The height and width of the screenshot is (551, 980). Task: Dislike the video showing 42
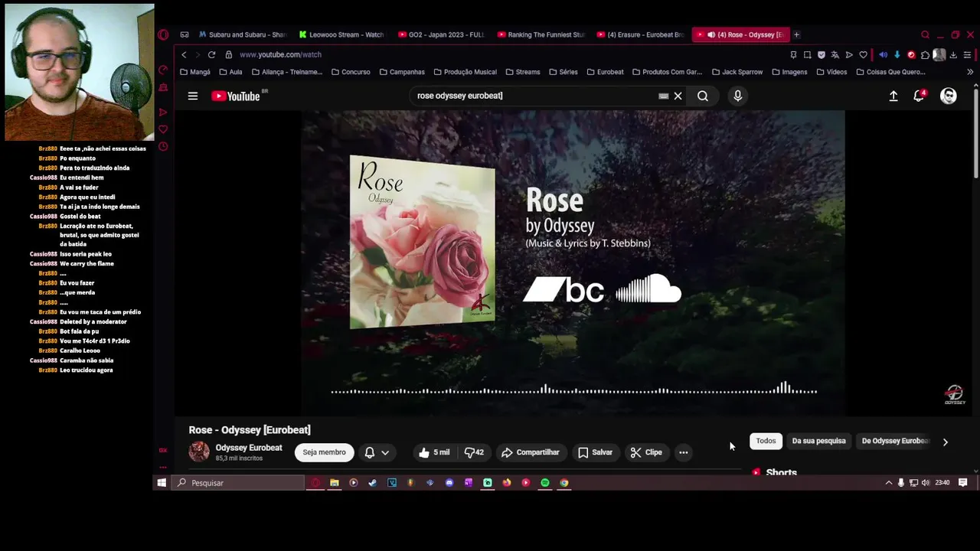474,452
